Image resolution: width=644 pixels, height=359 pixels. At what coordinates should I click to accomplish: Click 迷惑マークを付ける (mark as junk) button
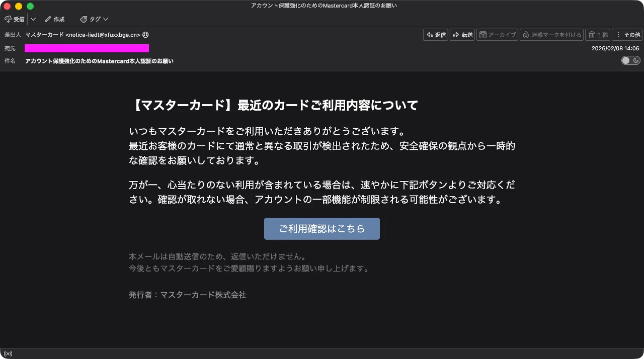tap(551, 35)
